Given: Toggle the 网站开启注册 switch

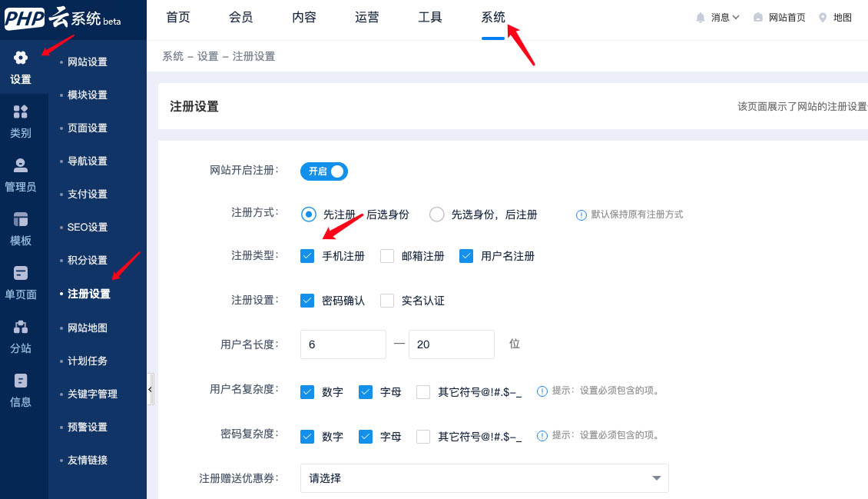Looking at the screenshot, I should (x=324, y=171).
